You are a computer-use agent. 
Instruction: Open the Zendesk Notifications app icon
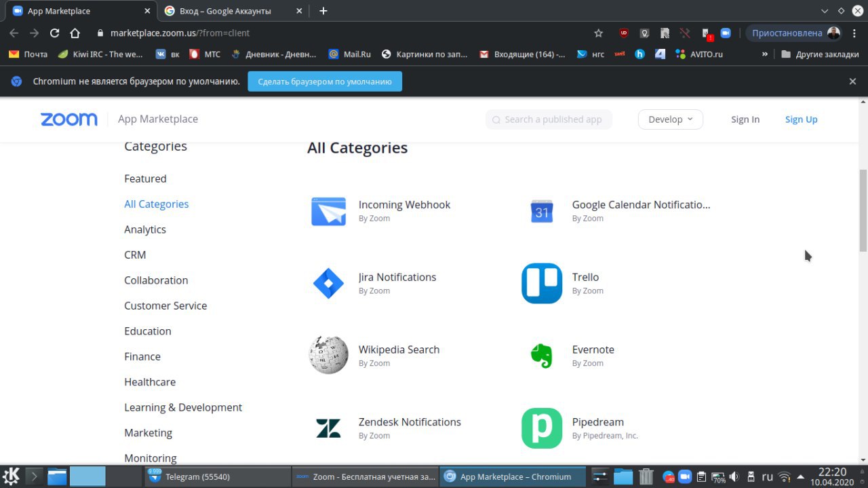pyautogui.click(x=328, y=428)
